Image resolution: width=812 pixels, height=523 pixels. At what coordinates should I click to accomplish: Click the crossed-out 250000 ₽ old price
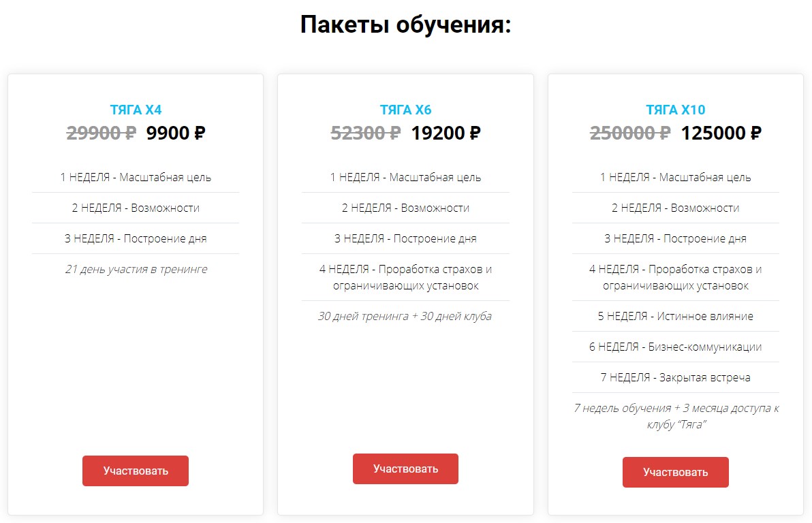(x=629, y=133)
